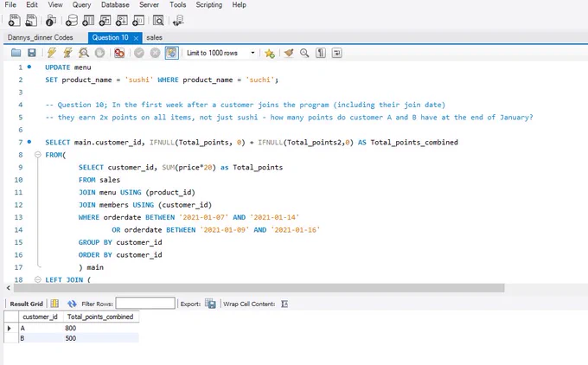Execute the whole script with lightning icon
Screen dimensions: 588x365
[51, 53]
